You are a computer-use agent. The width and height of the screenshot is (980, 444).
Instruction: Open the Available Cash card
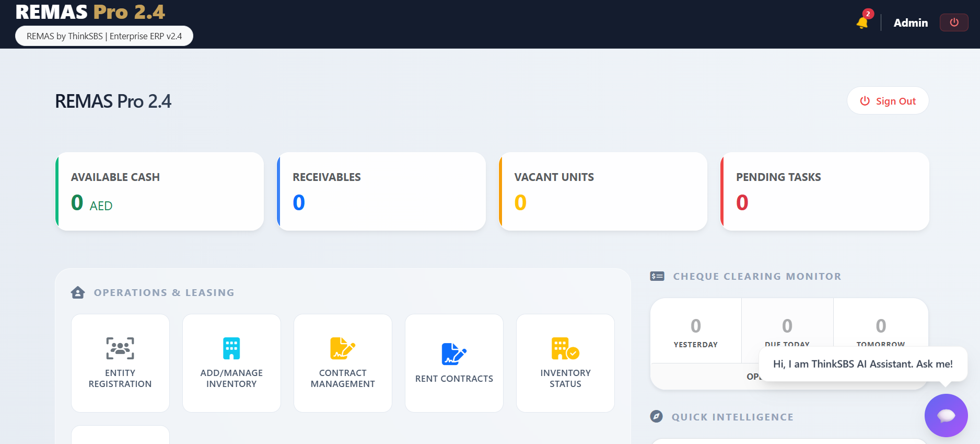160,191
